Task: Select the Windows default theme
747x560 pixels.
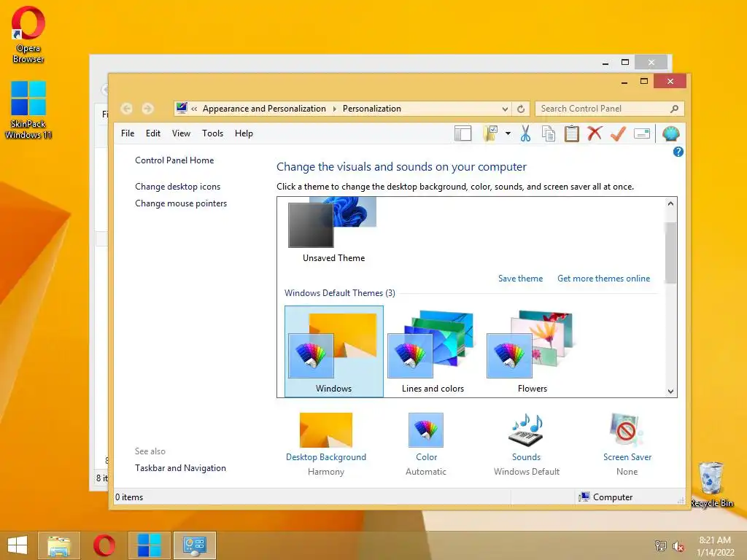Action: tap(334, 351)
